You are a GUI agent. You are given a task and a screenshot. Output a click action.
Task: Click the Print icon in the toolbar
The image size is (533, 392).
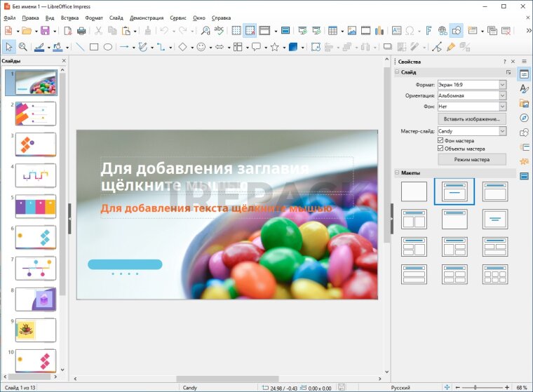pyautogui.click(x=81, y=31)
